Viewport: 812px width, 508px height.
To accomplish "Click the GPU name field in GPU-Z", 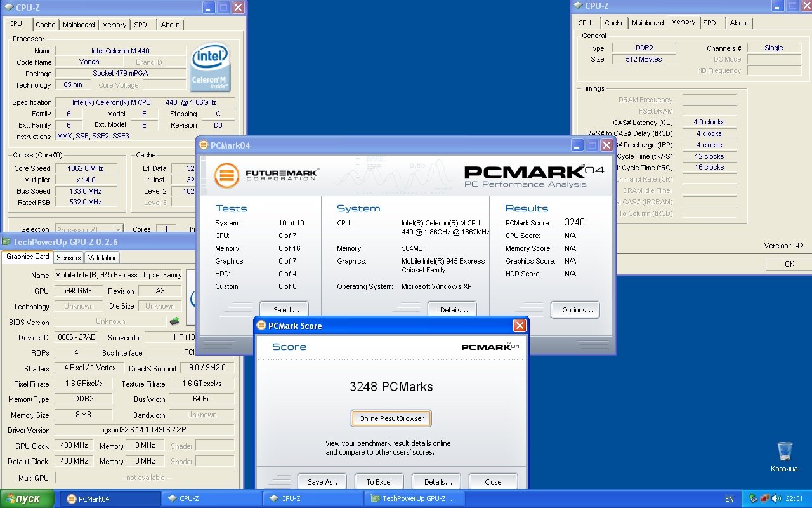I will (x=119, y=275).
